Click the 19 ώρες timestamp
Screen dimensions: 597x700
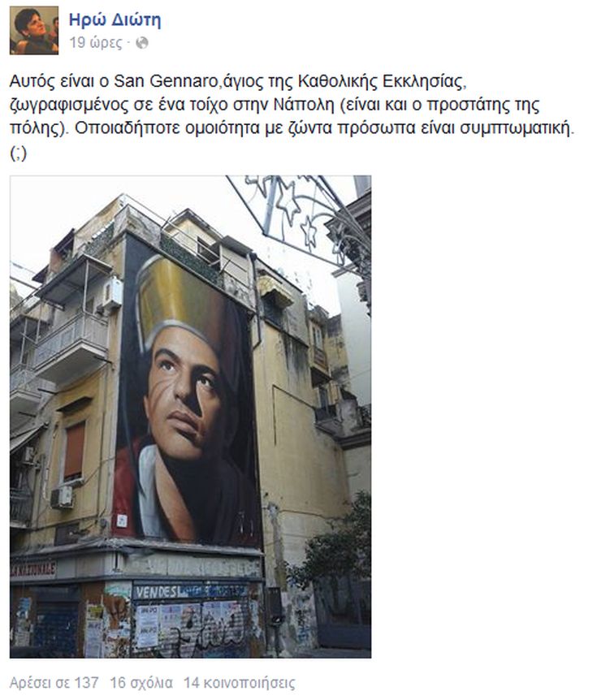(96, 43)
